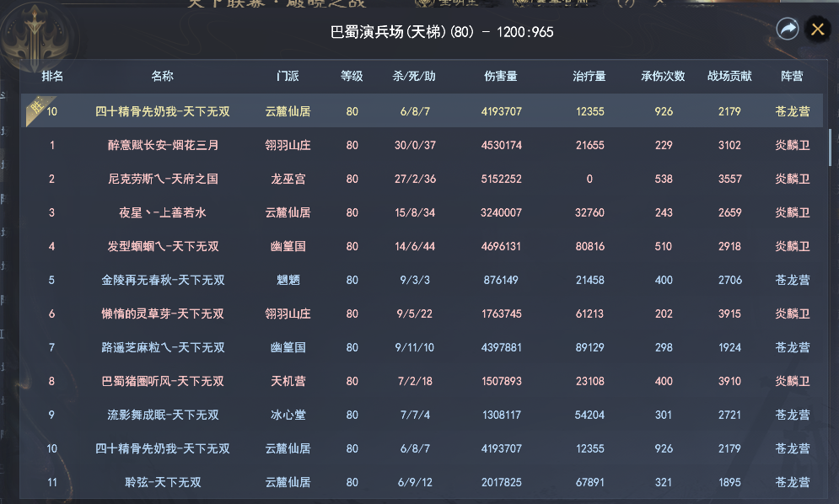Click 冰心堂 sect in 流影舞成眠 row
The image size is (839, 504).
tap(288, 415)
